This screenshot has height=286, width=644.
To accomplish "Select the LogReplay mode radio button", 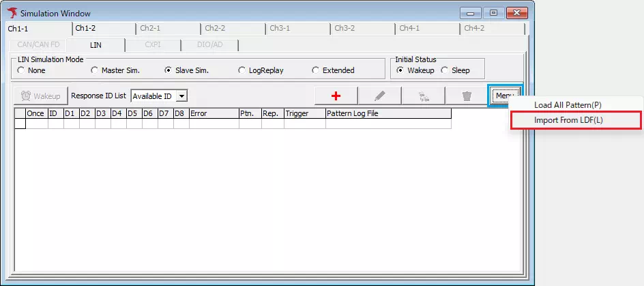I will [x=242, y=70].
